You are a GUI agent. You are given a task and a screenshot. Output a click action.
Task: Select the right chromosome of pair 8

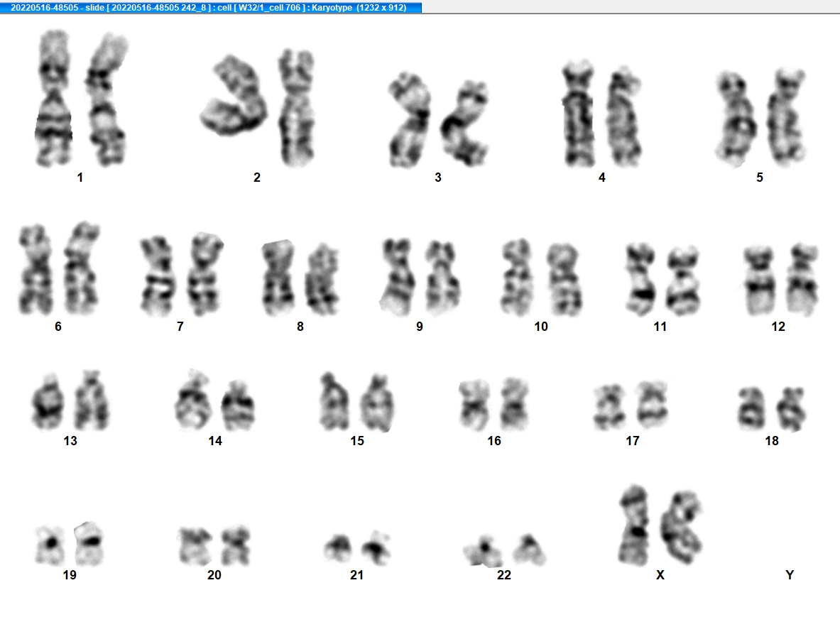(322, 278)
